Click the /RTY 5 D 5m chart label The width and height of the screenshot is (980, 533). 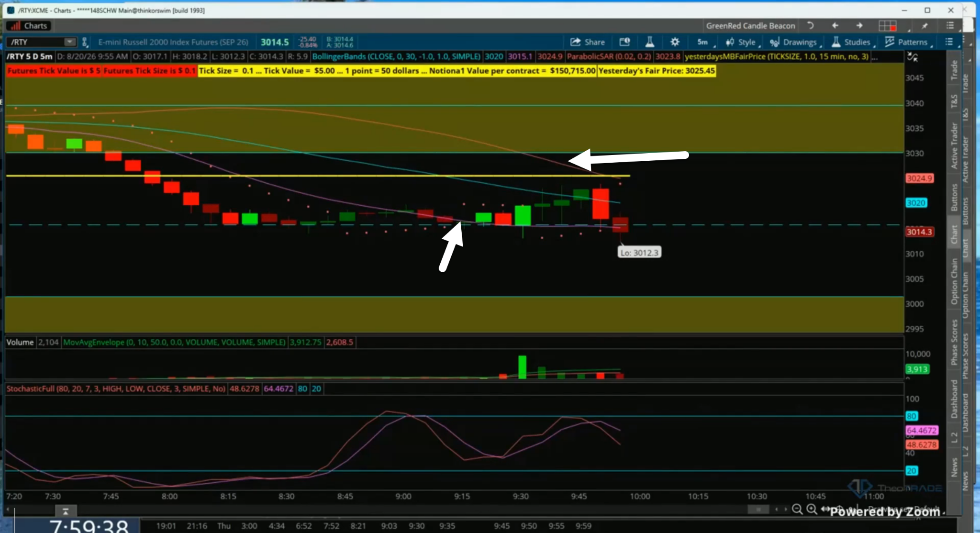coord(29,56)
